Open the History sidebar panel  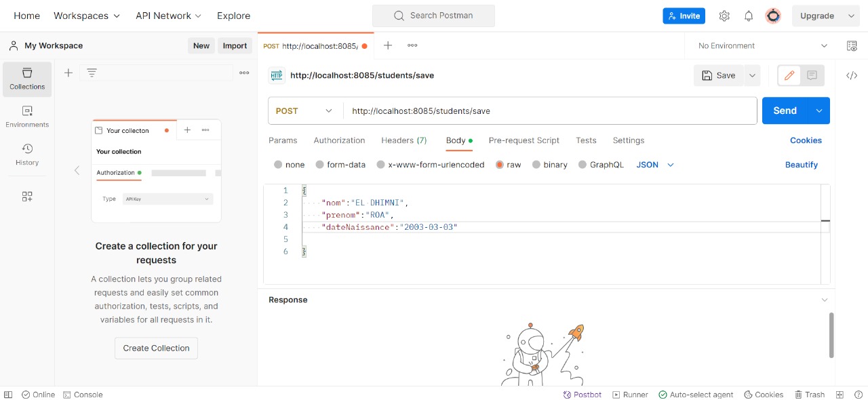click(26, 155)
